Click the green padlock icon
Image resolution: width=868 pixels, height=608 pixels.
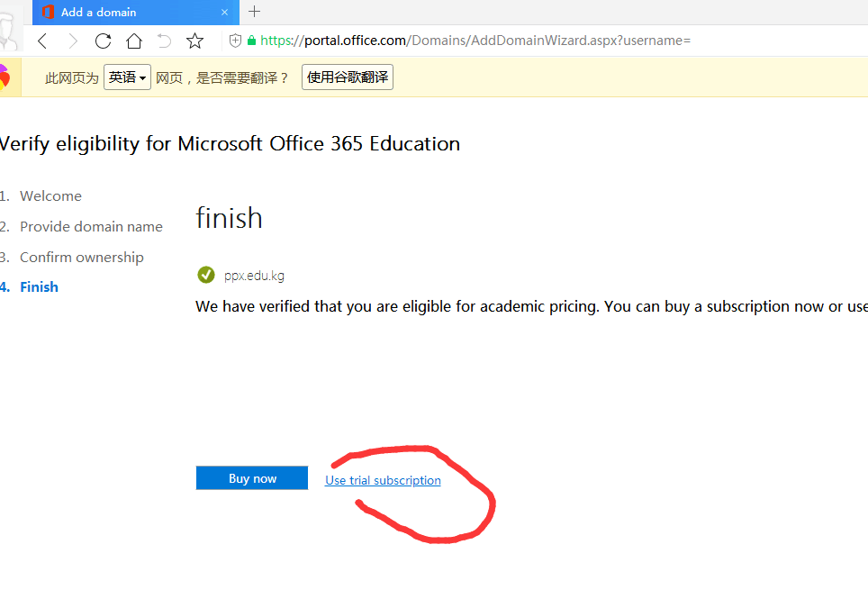[252, 41]
